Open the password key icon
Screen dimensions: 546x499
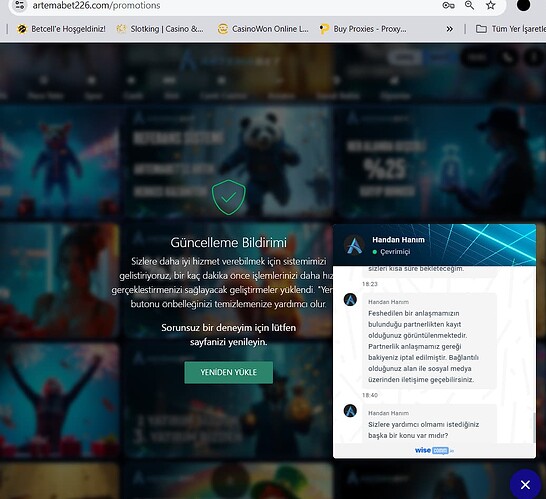click(x=448, y=5)
